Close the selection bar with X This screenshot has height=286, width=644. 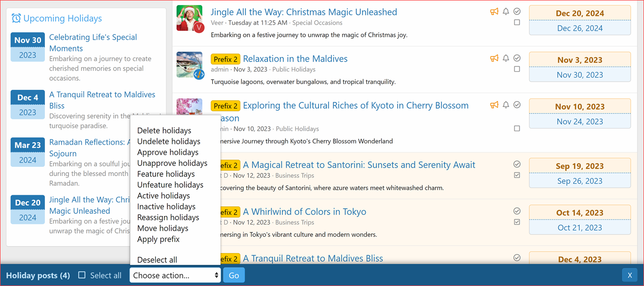click(x=629, y=275)
